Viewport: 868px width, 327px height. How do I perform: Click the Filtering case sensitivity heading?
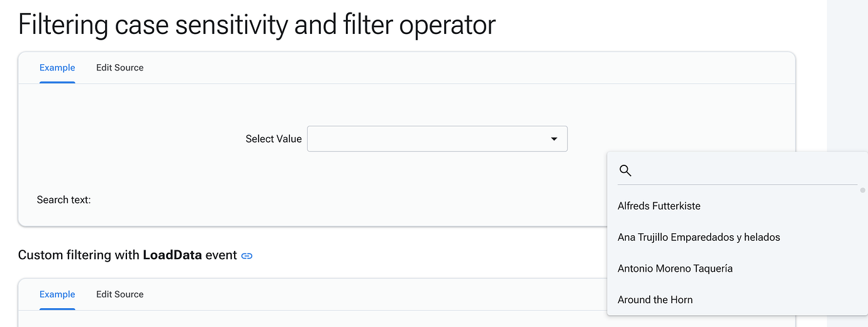[257, 24]
